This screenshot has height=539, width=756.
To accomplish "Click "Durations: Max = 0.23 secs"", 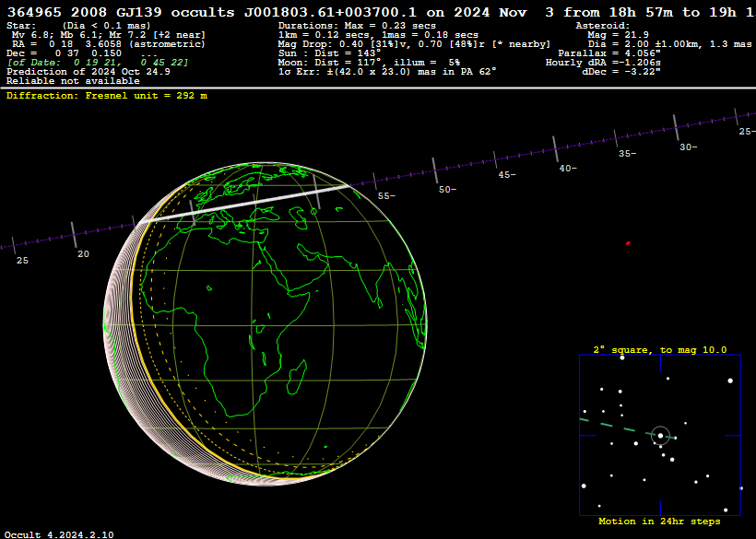I will [357, 26].
